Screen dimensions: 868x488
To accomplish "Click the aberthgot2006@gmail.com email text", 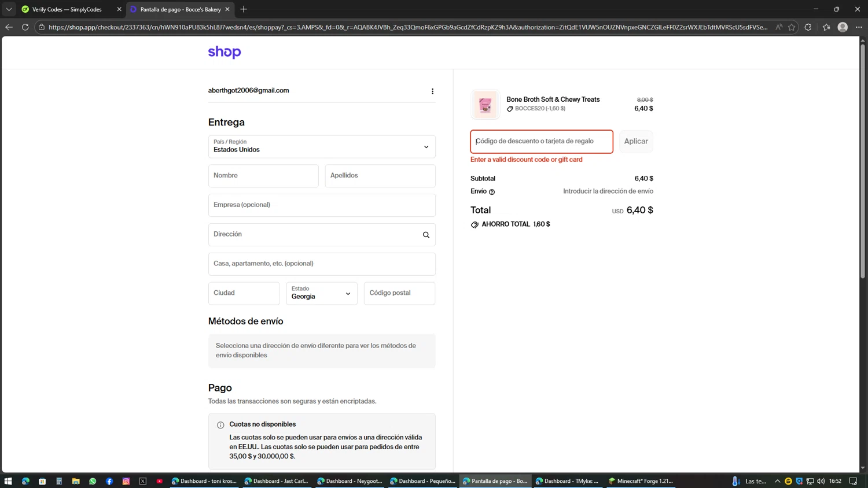I will [x=248, y=91].
